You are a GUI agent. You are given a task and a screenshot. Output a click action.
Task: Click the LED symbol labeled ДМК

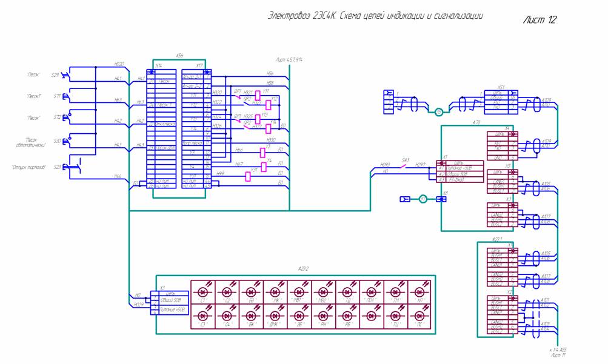[275, 315]
